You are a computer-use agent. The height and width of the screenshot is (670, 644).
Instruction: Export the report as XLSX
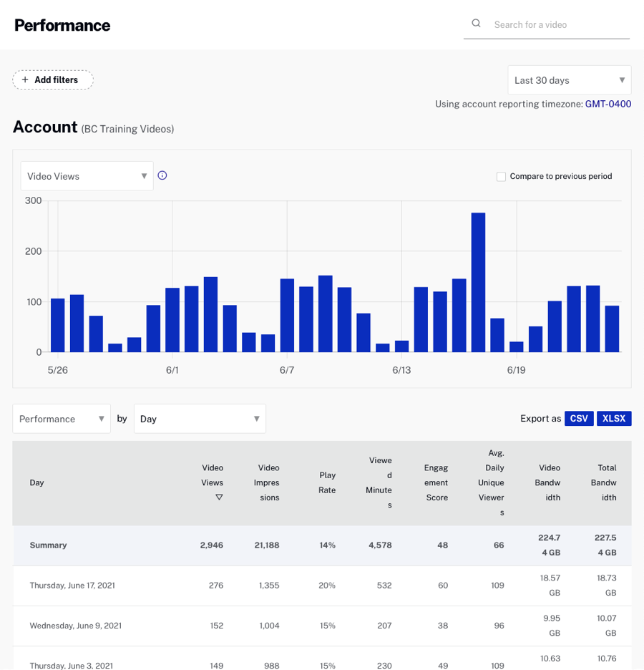[x=614, y=419]
